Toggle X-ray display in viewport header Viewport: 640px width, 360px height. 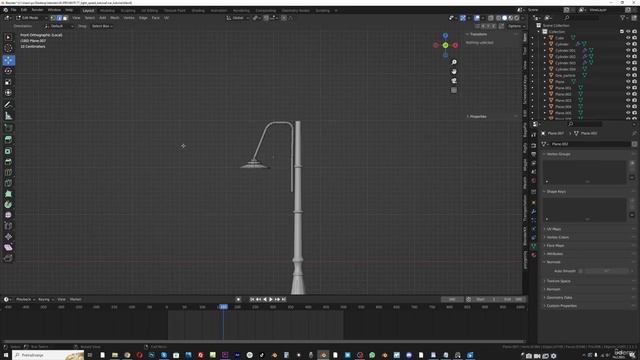click(491, 18)
